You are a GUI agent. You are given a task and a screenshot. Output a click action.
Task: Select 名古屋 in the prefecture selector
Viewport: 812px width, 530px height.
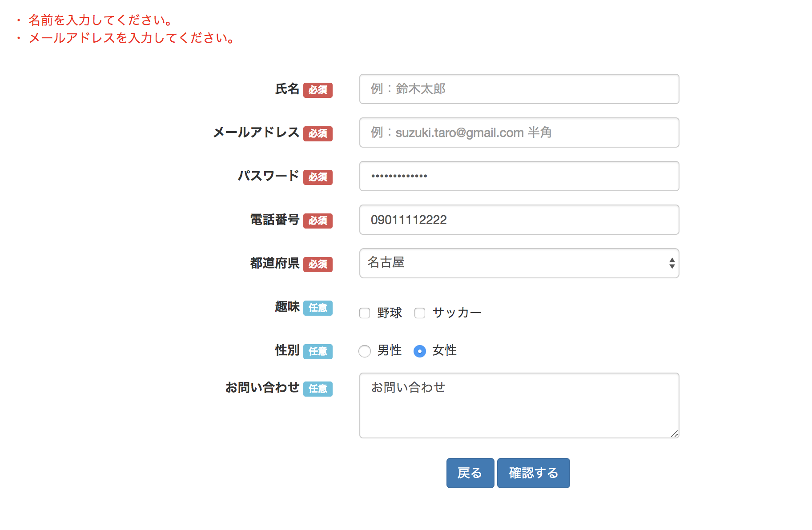click(519, 263)
